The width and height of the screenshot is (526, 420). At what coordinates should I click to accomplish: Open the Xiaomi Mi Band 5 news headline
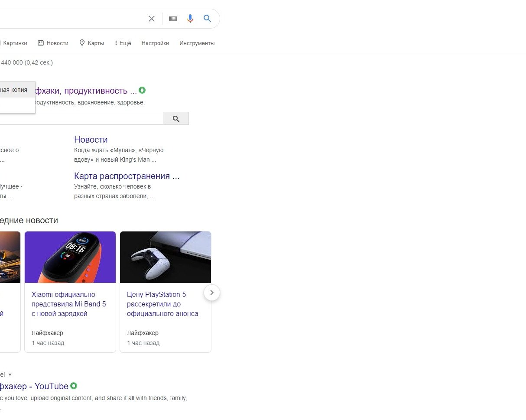(x=69, y=304)
